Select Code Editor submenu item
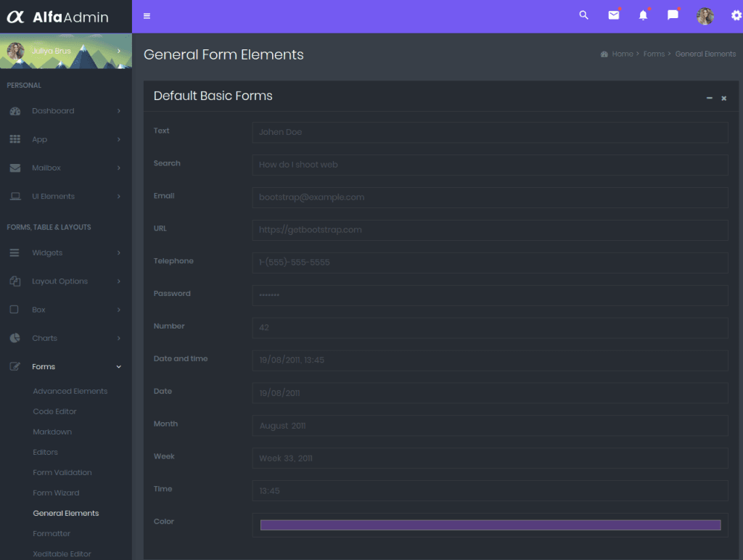Viewport: 743px width, 560px height. point(54,412)
